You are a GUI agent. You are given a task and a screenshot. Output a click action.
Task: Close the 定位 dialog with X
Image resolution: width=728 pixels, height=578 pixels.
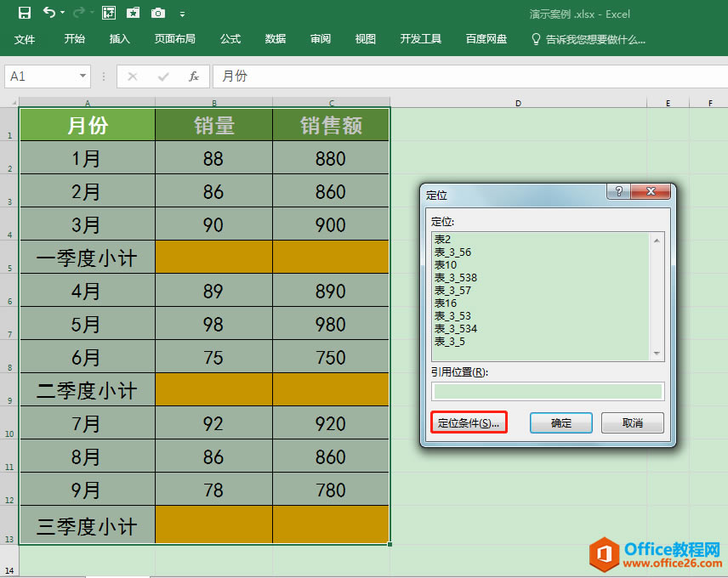tap(651, 191)
